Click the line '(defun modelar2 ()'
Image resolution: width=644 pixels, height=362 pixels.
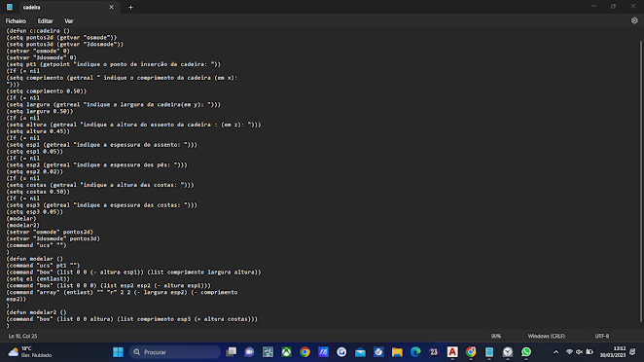click(x=36, y=312)
